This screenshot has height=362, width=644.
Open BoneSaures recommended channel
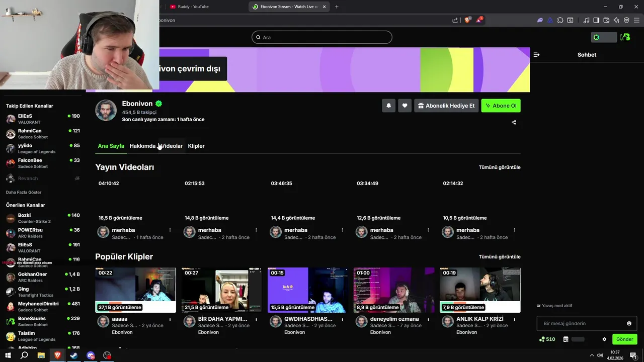43,321
